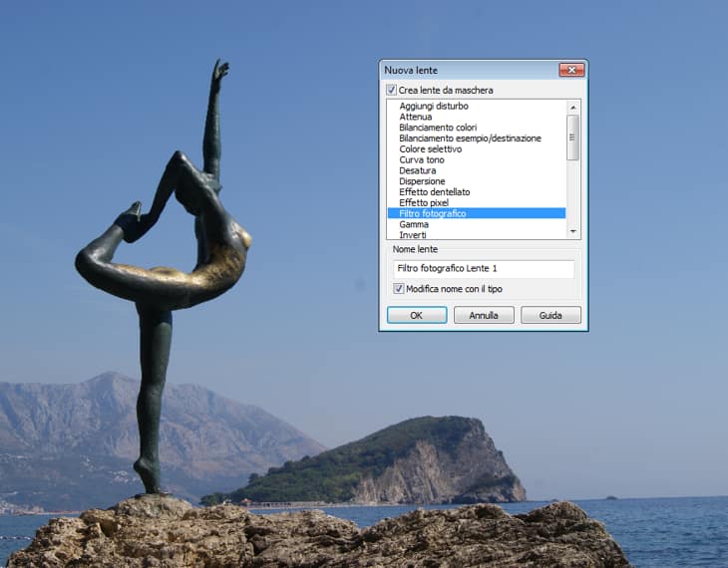Viewport: 728px width, 568px height.
Task: Select Effetto dentellato lens type
Action: (x=434, y=192)
